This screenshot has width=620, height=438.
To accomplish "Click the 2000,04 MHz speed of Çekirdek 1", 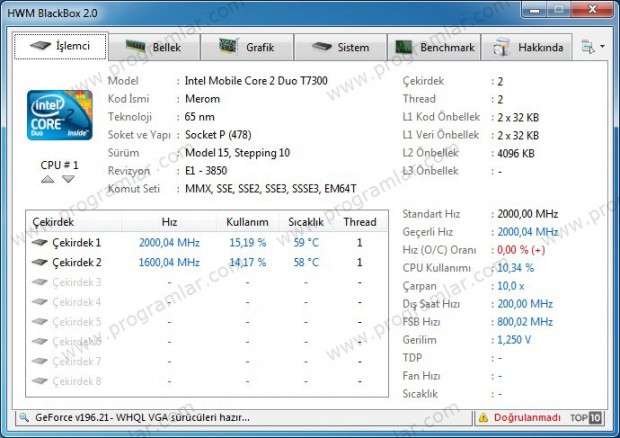I will click(169, 243).
